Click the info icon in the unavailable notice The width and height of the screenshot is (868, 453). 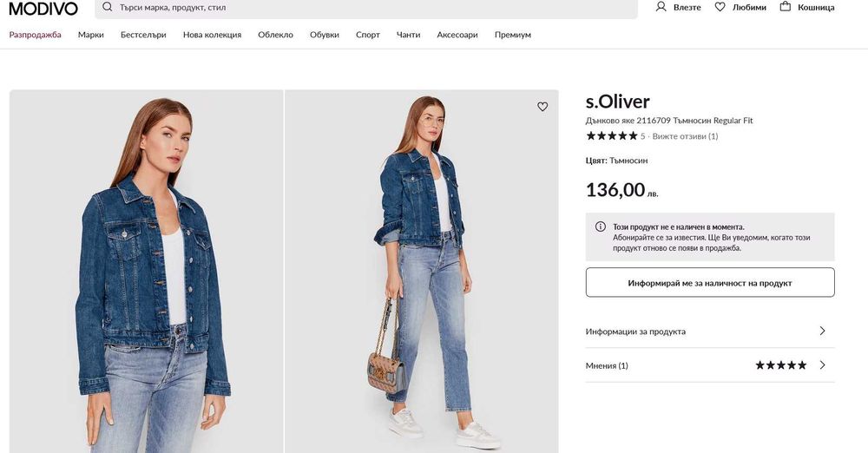click(600, 227)
